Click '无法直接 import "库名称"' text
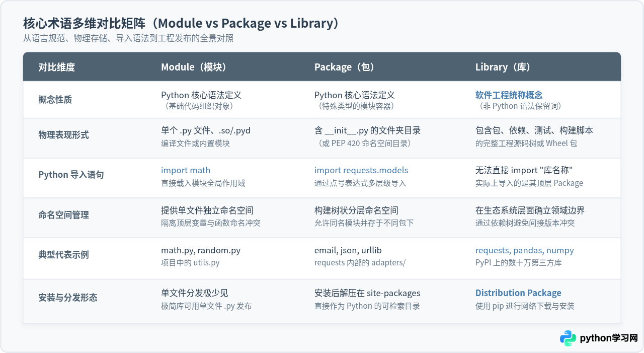Viewport: 644px width, 353px height. tap(524, 170)
